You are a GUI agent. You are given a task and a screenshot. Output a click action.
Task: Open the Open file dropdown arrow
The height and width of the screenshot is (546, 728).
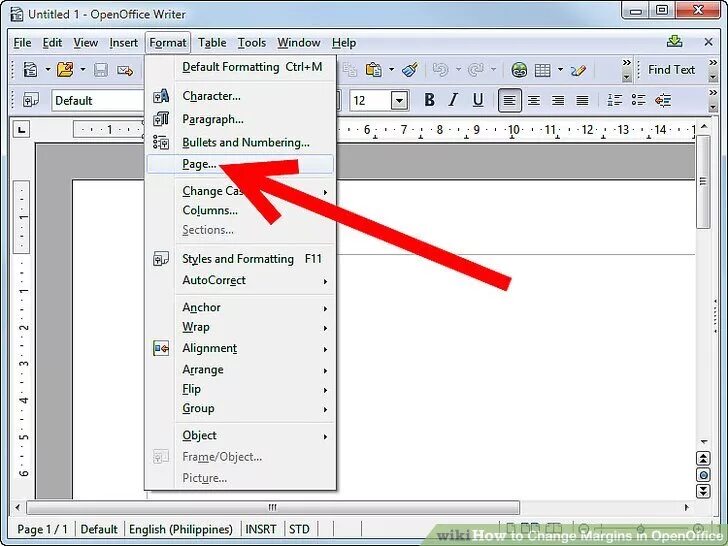[x=83, y=70]
